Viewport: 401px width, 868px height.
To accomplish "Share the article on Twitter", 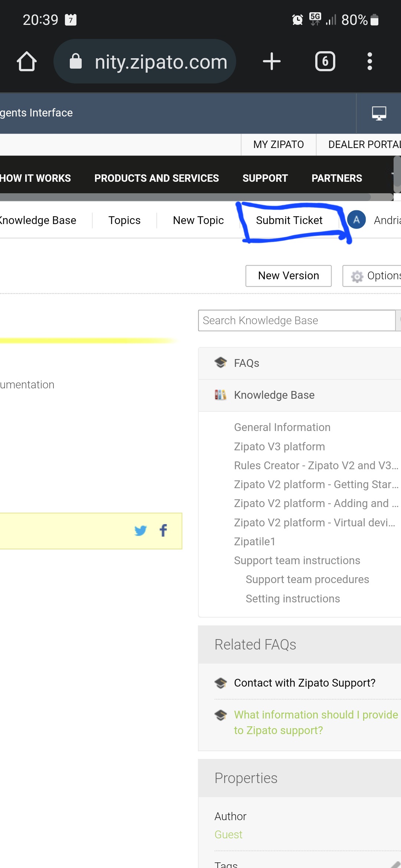I will pos(140,531).
